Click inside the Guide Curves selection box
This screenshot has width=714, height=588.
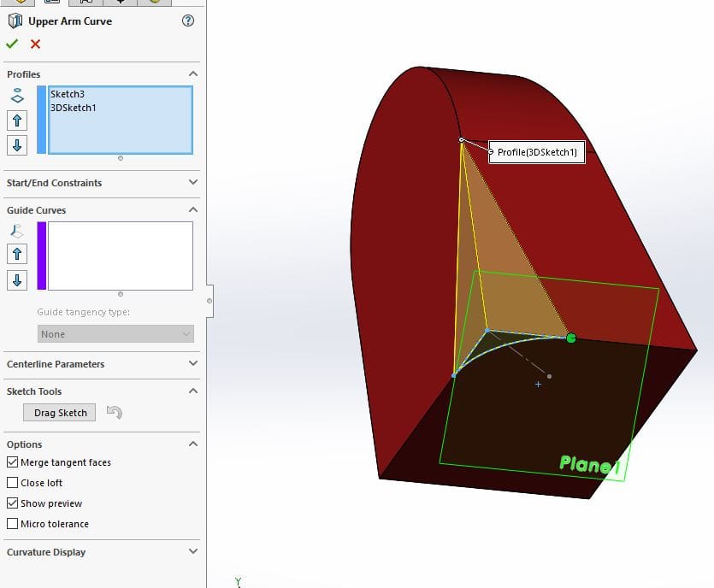pyautogui.click(x=121, y=256)
